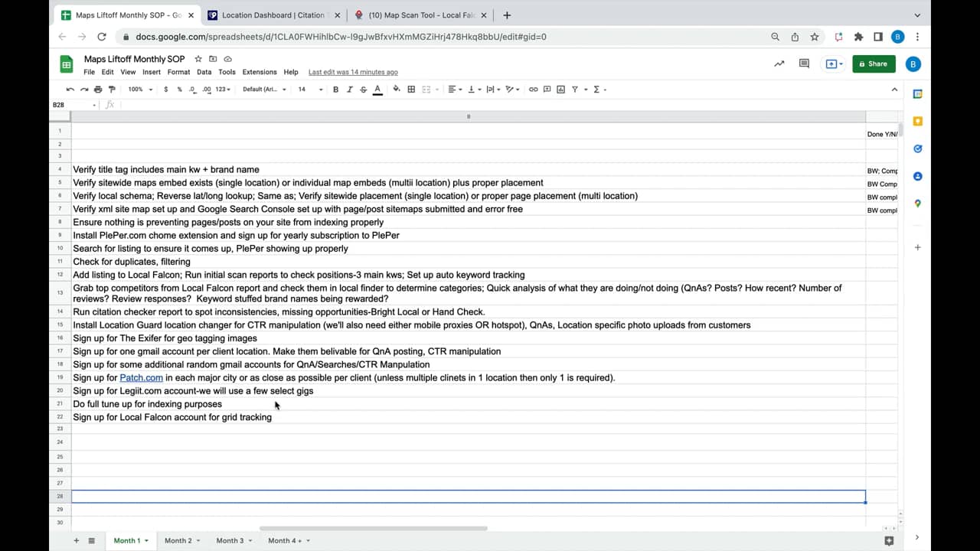Open vertical align dropdown
This screenshot has width=980, height=551.
pyautogui.click(x=473, y=90)
